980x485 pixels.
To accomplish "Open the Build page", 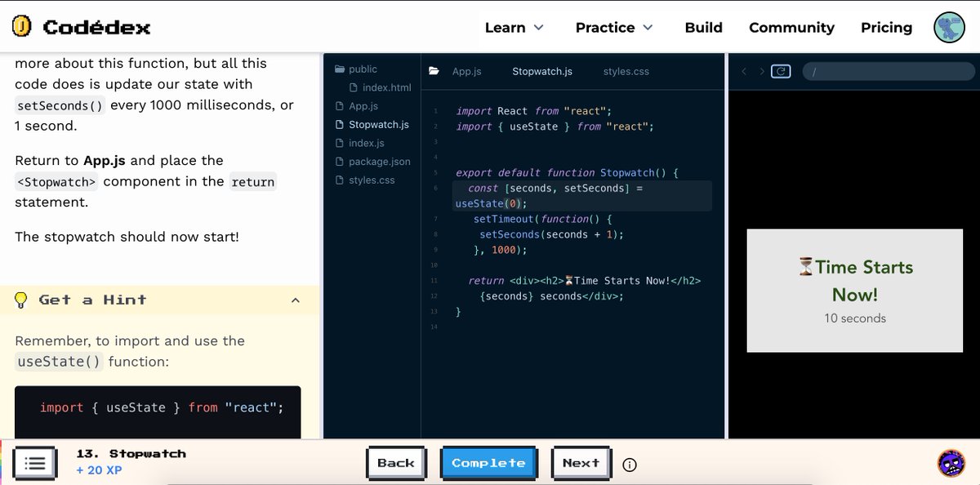I will (x=703, y=27).
